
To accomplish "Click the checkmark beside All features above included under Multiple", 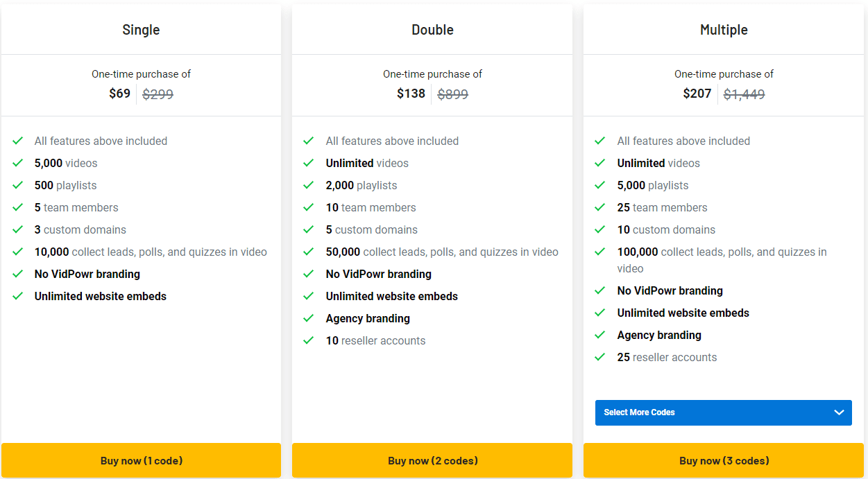I will (601, 141).
